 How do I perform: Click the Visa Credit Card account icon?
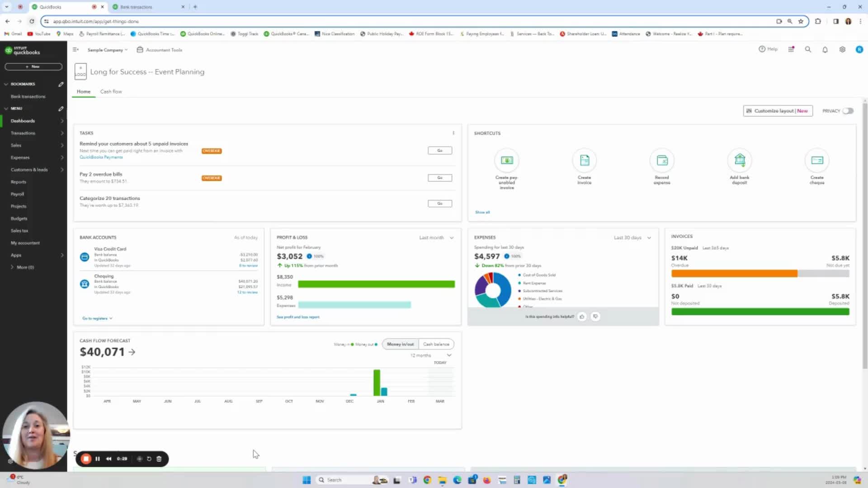[x=85, y=257]
